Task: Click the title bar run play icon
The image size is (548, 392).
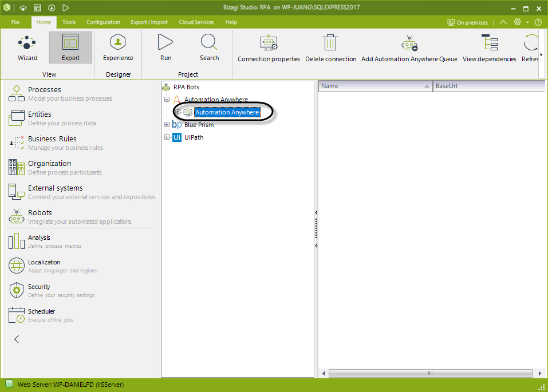Action: (x=66, y=7)
